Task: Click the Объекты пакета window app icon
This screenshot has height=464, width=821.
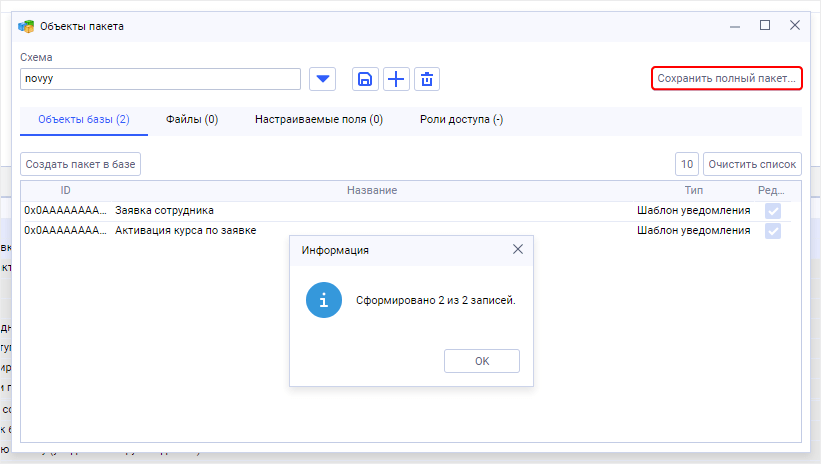Action: point(26,26)
